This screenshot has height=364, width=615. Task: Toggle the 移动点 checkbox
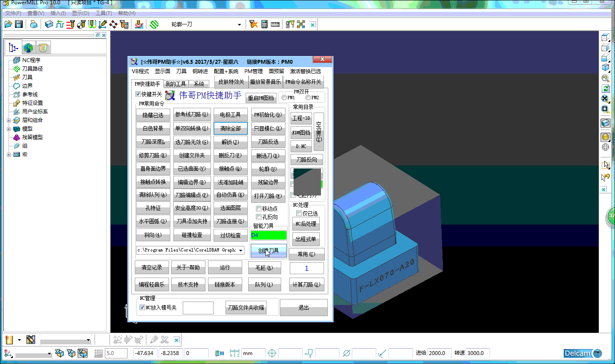(258, 208)
